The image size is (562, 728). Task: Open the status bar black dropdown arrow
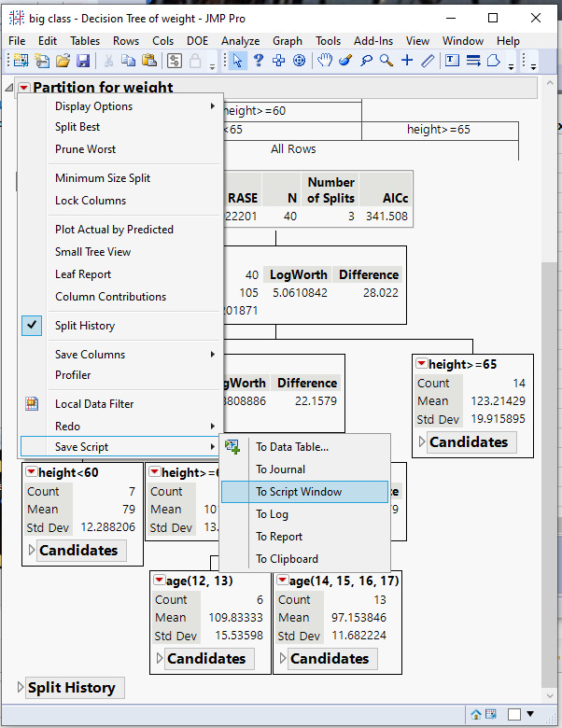tap(530, 714)
